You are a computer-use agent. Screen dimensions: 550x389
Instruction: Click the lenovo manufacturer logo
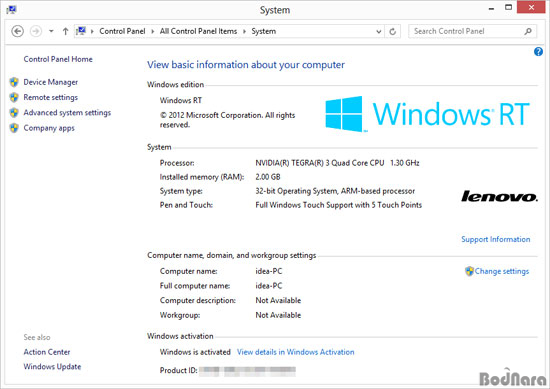tap(499, 196)
